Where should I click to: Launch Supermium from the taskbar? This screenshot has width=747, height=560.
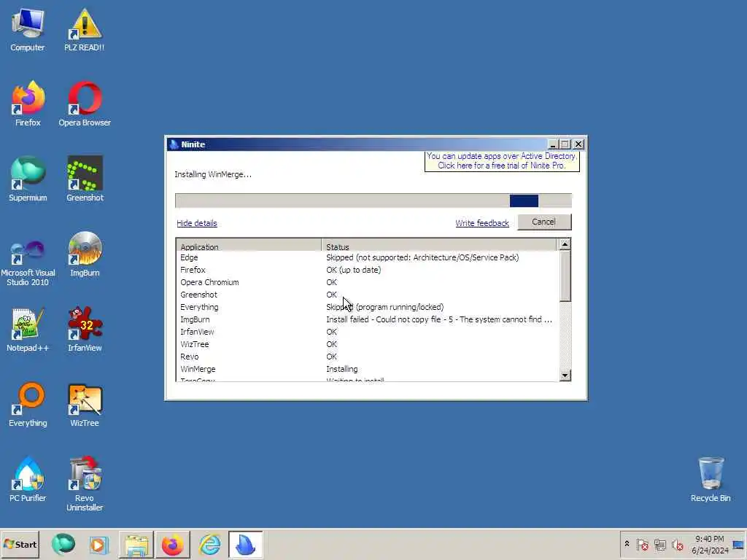63,544
